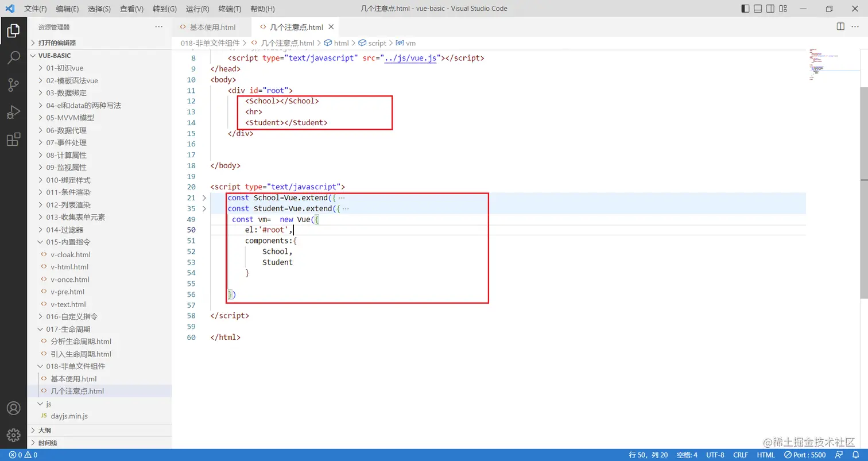Collapse the js folder
The image size is (868, 461).
pyautogui.click(x=100, y=404)
